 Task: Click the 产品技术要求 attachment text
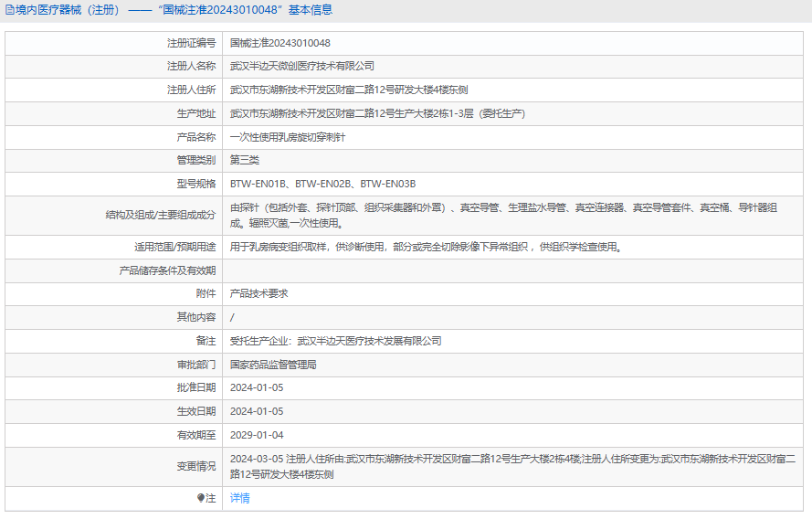pos(258,293)
